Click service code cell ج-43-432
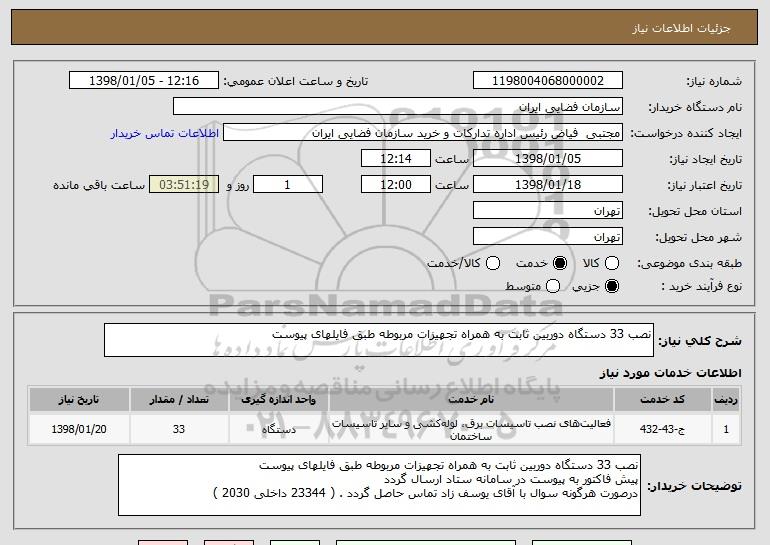 pos(662,429)
